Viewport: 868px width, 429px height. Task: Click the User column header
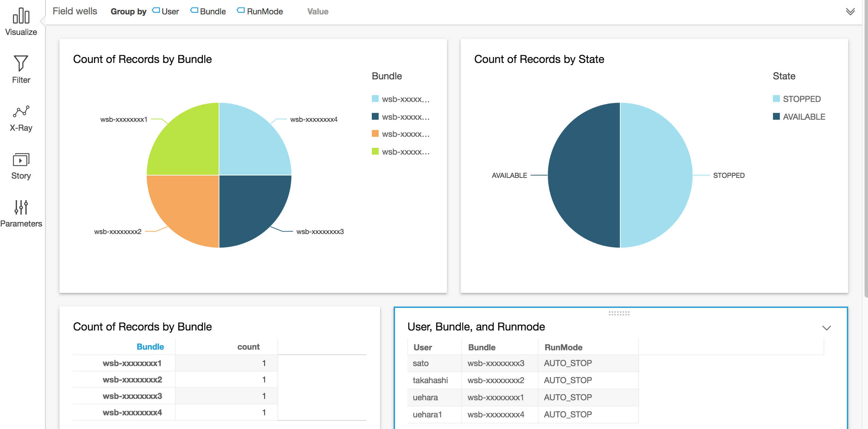click(x=423, y=348)
